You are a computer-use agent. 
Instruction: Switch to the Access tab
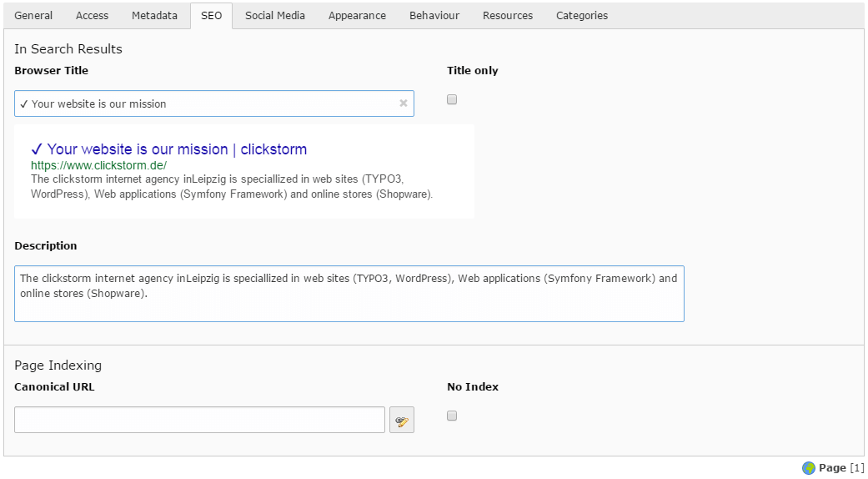pyautogui.click(x=92, y=16)
